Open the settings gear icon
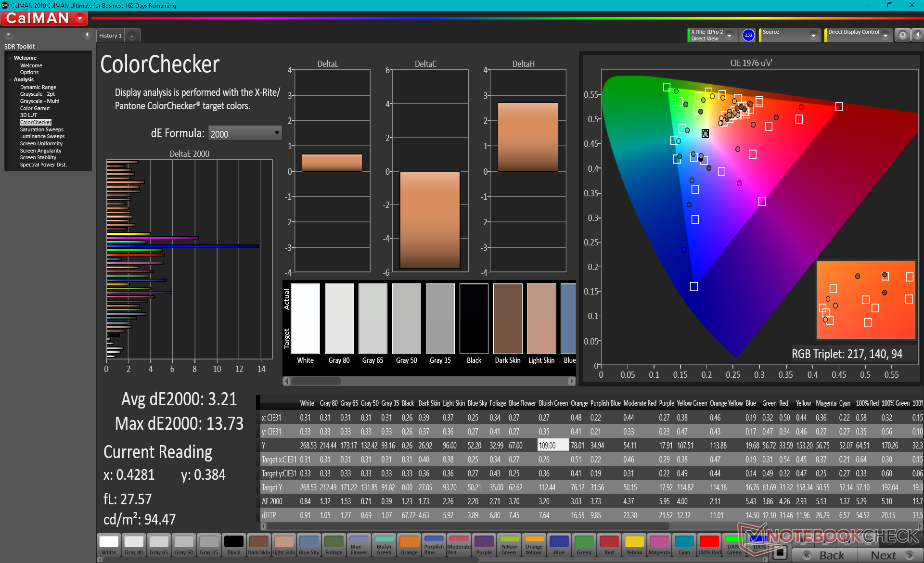924x563 pixels. point(903,35)
